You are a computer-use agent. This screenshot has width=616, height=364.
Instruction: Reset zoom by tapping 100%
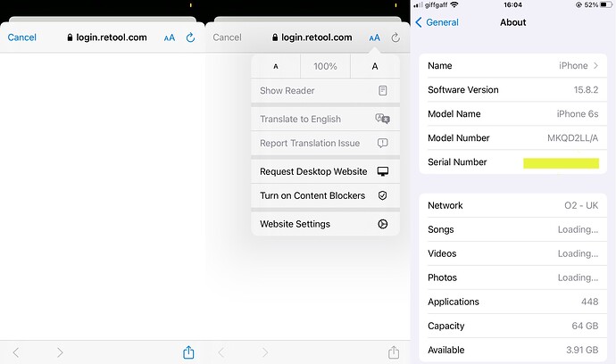coord(325,66)
